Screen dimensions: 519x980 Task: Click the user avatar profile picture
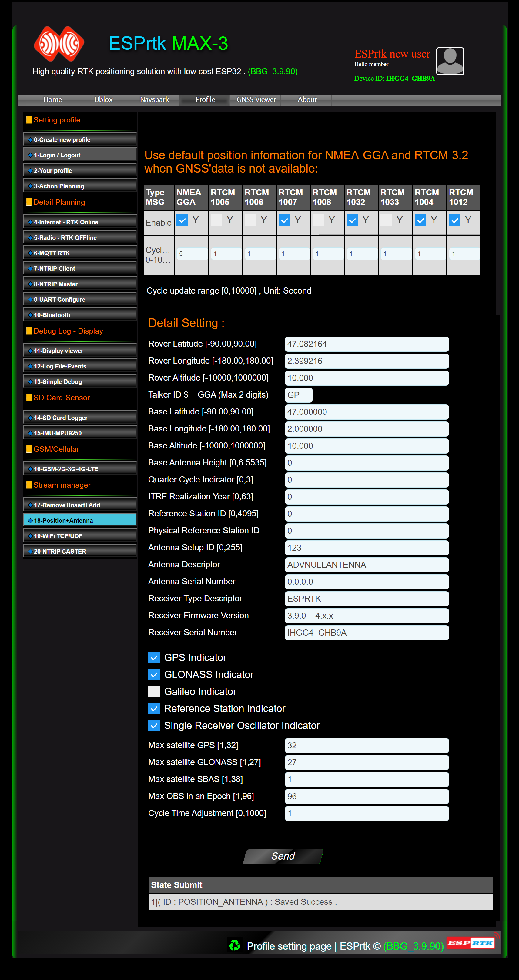coord(450,61)
